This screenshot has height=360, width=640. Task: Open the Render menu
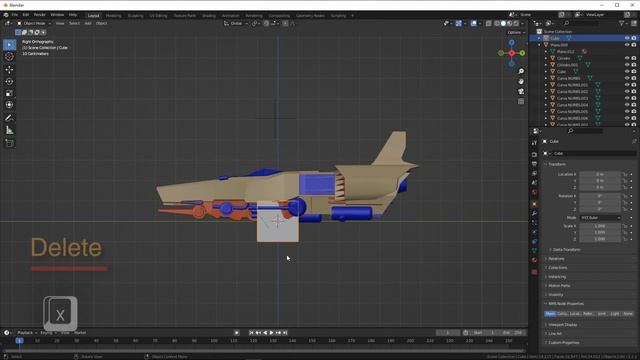[40, 15]
